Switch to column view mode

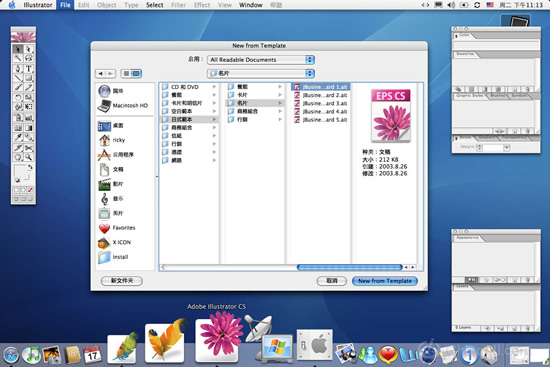136,73
